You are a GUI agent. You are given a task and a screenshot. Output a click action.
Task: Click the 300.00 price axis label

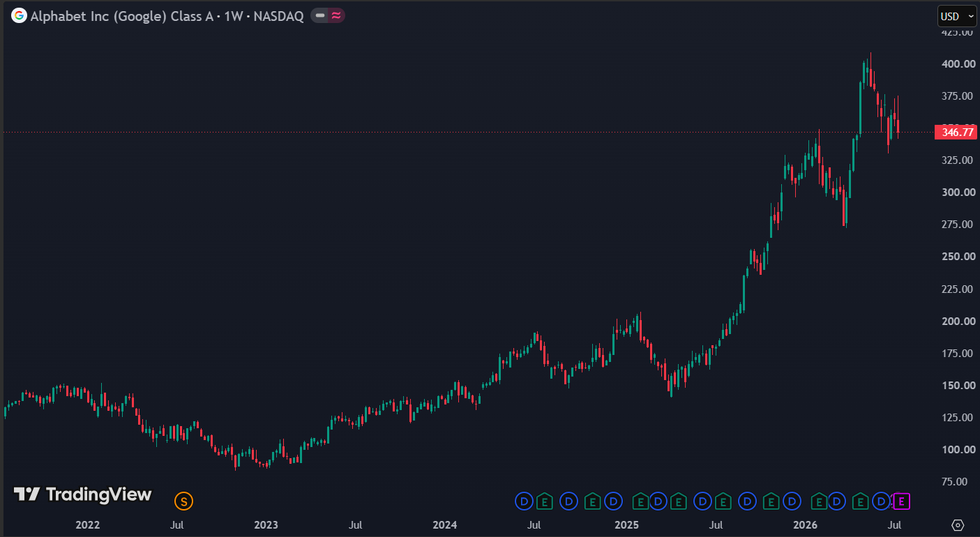tap(958, 192)
